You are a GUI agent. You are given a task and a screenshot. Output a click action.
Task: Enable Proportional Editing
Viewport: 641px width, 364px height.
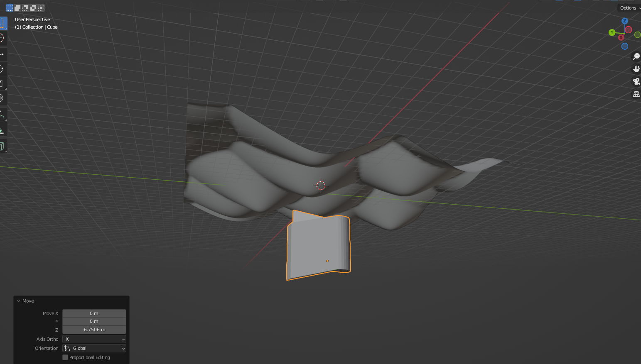(x=65, y=357)
